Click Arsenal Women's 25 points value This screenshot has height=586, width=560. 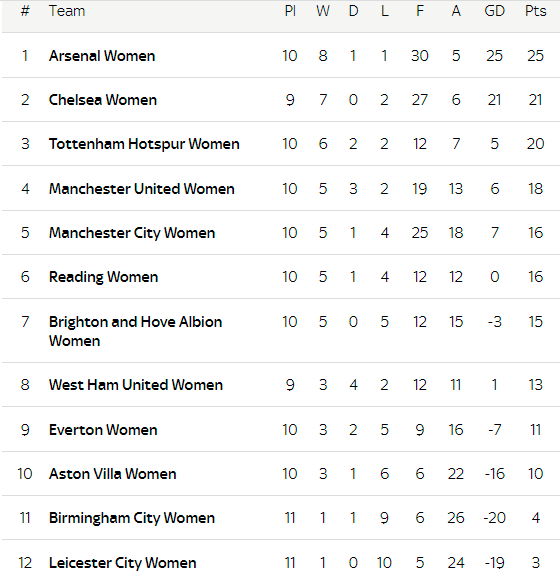click(535, 56)
